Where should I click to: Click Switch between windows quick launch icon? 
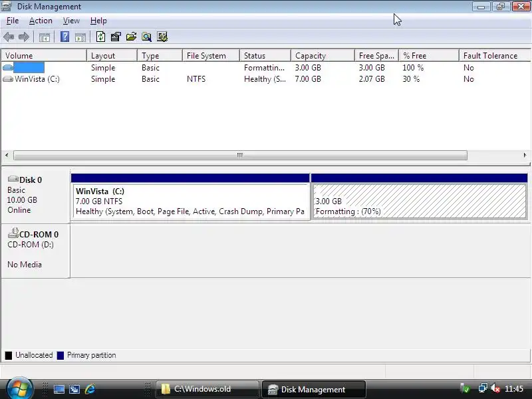point(74,389)
